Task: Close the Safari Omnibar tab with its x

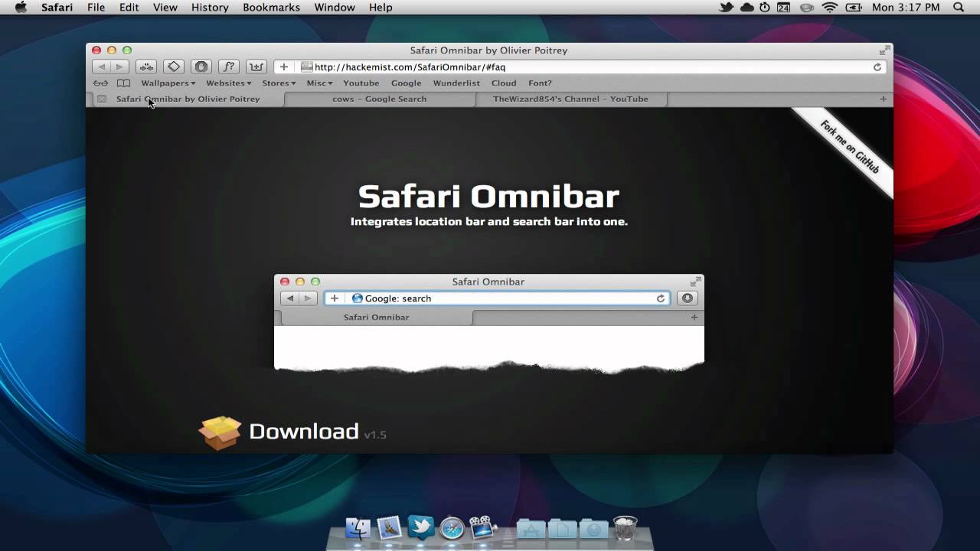Action: pyautogui.click(x=101, y=99)
